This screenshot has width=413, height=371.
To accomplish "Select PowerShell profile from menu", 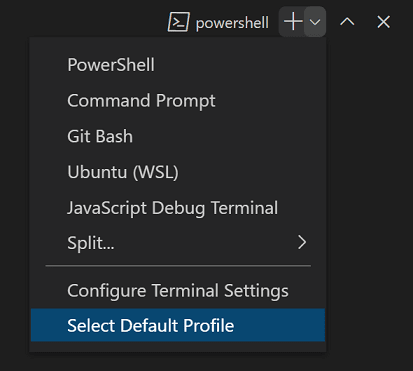I will click(x=178, y=65).
